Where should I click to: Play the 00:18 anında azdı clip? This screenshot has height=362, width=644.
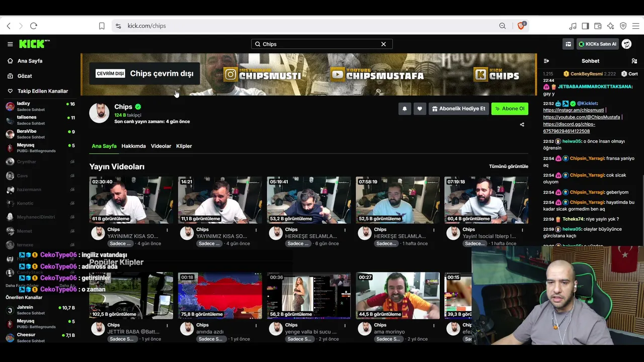coord(220,296)
